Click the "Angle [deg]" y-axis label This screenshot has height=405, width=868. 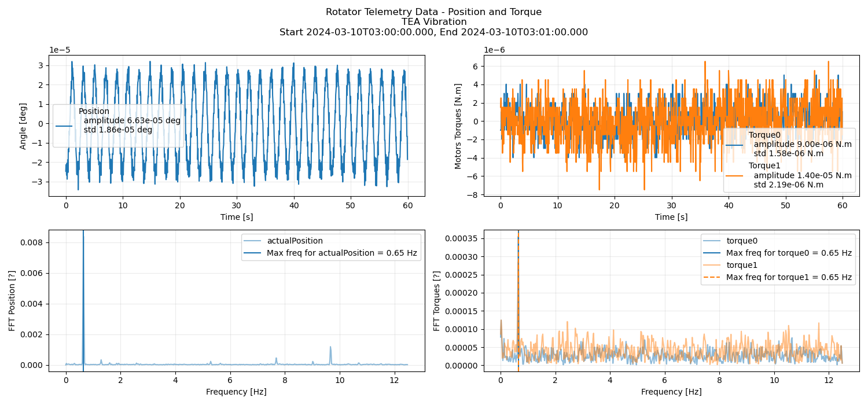[23, 126]
